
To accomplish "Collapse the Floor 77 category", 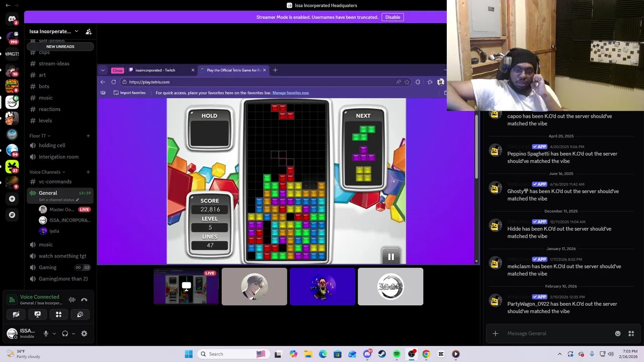I will (x=40, y=136).
